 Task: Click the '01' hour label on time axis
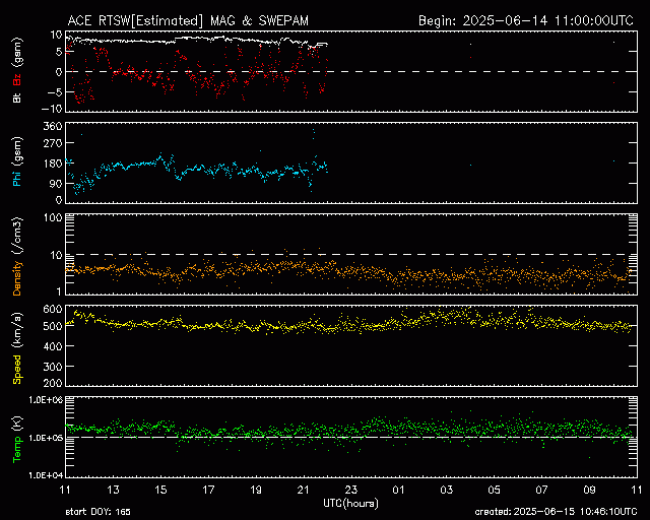[398, 490]
